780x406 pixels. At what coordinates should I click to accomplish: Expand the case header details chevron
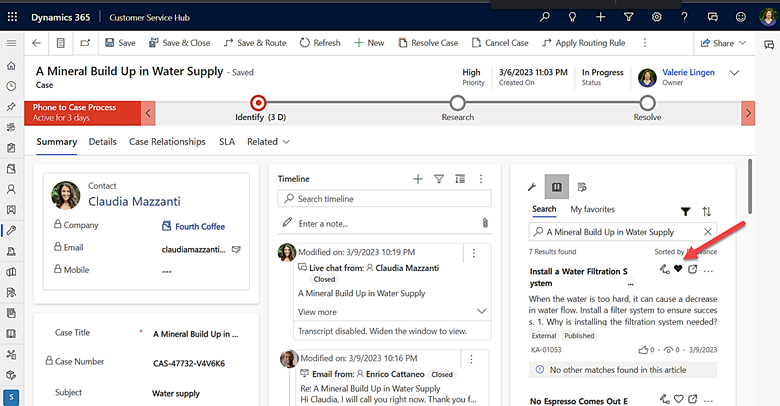point(735,73)
